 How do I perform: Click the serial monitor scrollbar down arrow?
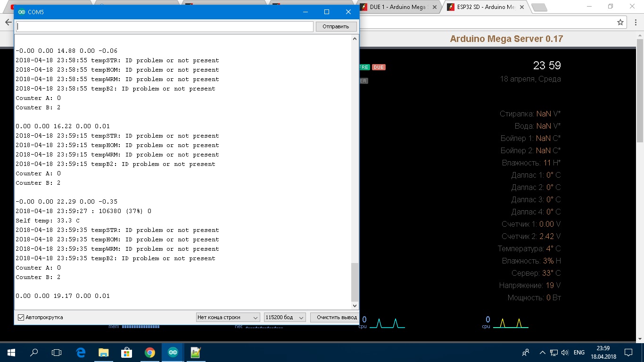coord(355,306)
